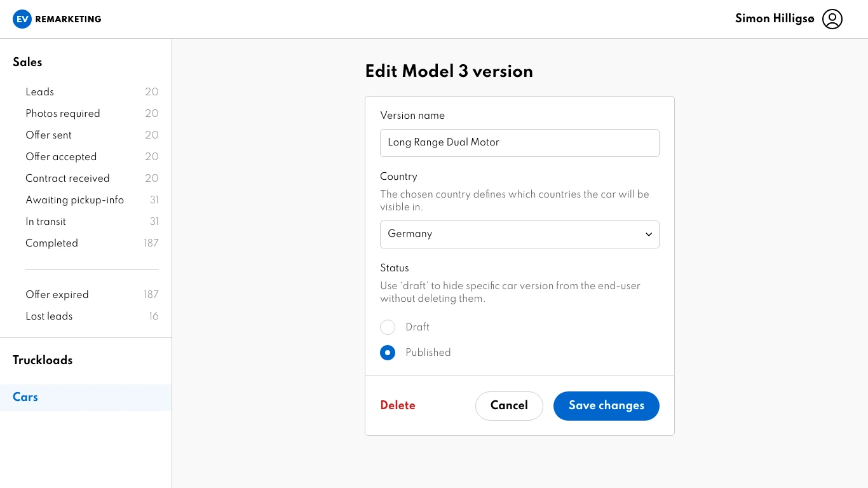Select the Draft status radio button
This screenshot has height=488, width=868.
[x=388, y=327]
